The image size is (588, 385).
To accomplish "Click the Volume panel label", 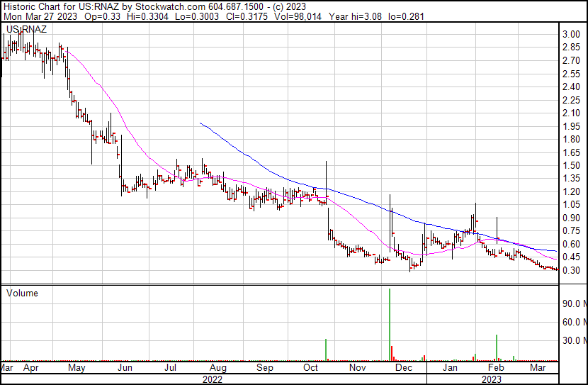I will (22, 293).
